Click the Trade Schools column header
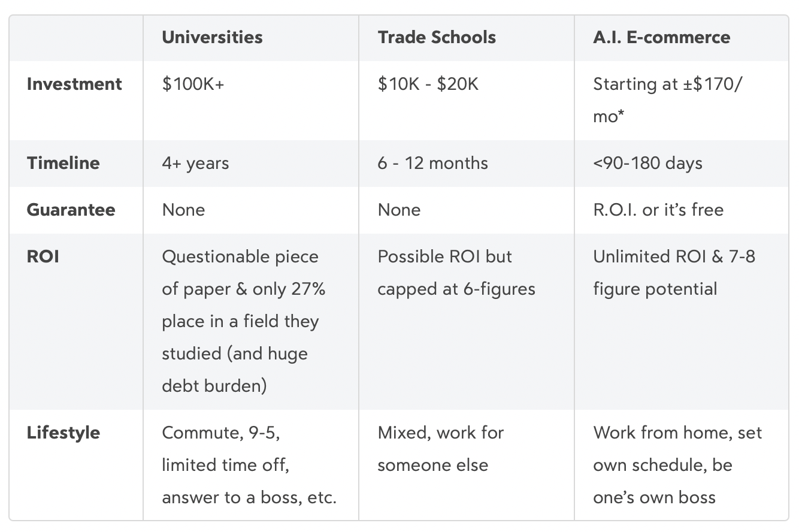This screenshot has height=532, width=799. point(437,37)
